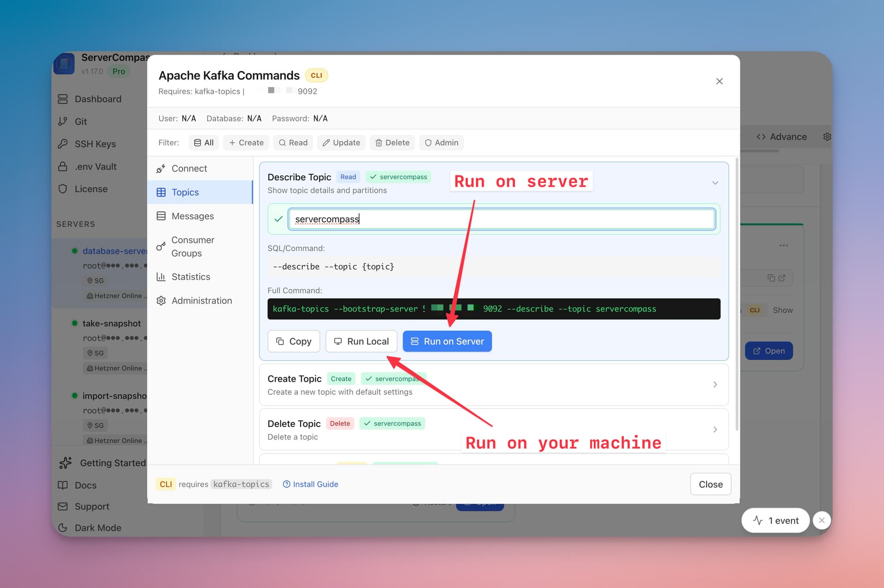
Task: Select the Read filter option
Action: click(293, 143)
